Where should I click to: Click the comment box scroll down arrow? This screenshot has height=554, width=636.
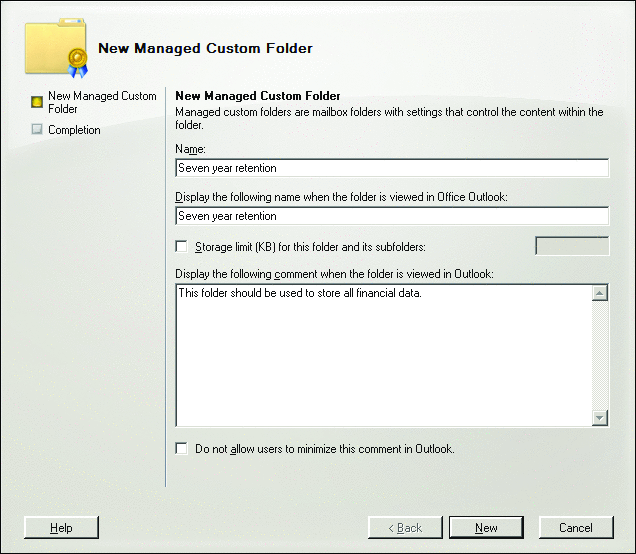[600, 418]
